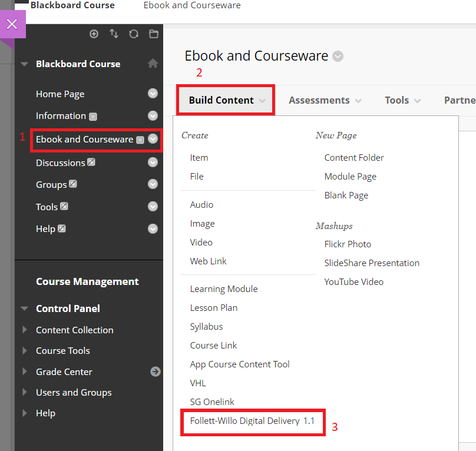The image size is (476, 451).
Task: Open Groups in course menu
Action: tap(51, 185)
